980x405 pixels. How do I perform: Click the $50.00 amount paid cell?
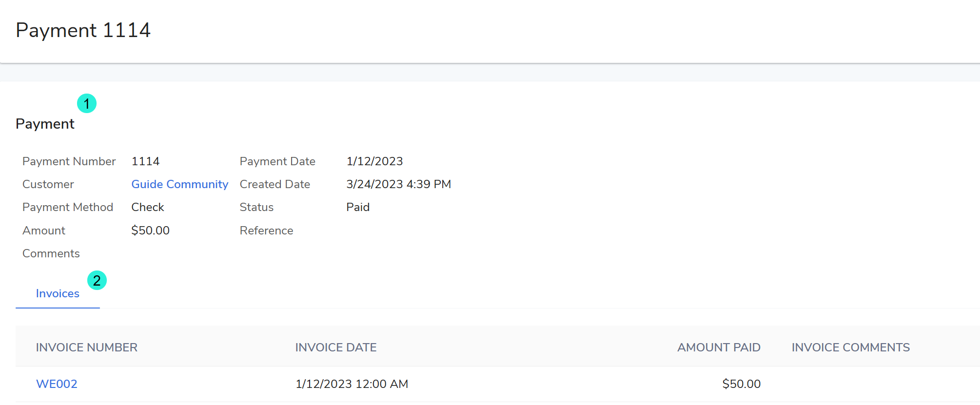742,384
